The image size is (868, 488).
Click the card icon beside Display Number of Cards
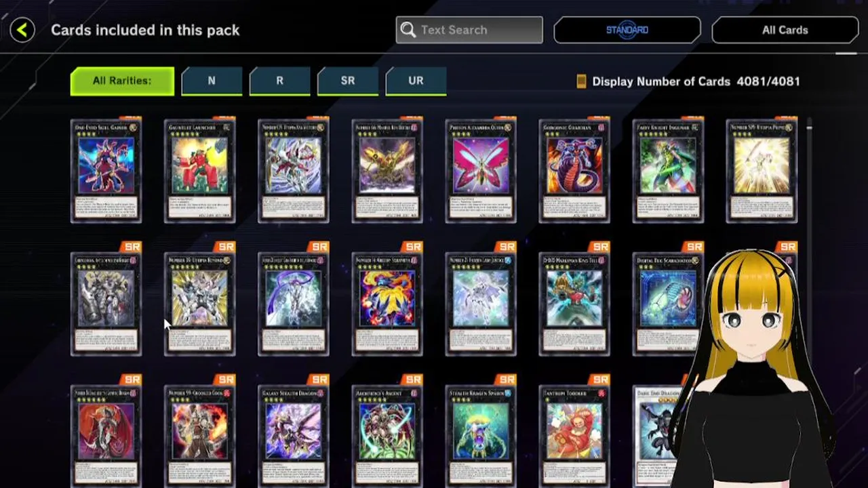point(581,81)
